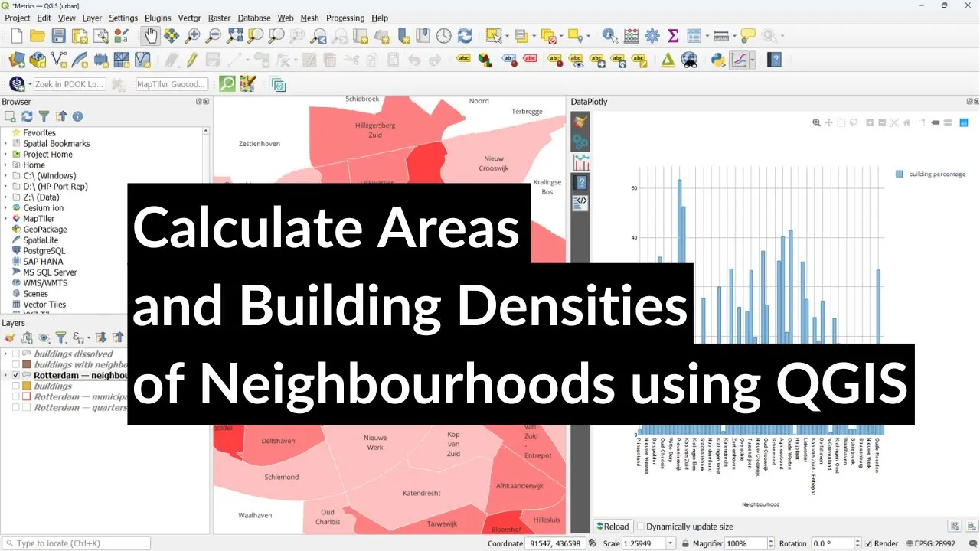The image size is (980, 551).
Task: Toggle visibility of buildings with neighbourhoods layer
Action: (x=16, y=365)
